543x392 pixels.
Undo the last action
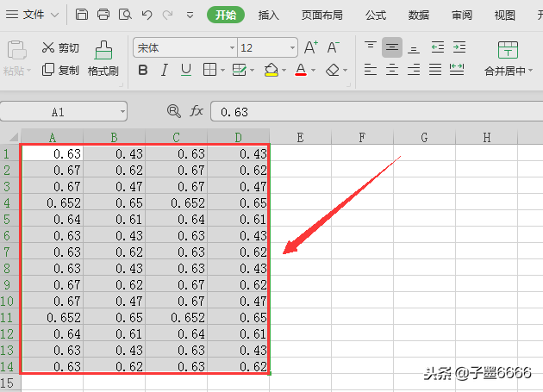[x=147, y=15]
